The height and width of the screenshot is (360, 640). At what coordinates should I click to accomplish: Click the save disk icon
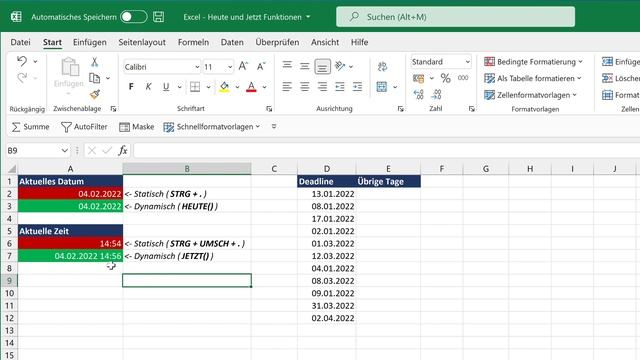pos(158,17)
